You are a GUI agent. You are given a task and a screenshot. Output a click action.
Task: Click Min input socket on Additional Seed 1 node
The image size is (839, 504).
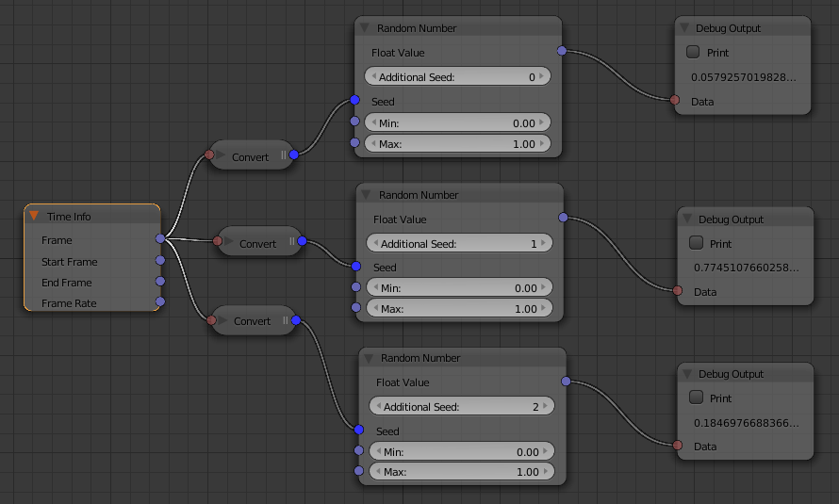pyautogui.click(x=356, y=287)
